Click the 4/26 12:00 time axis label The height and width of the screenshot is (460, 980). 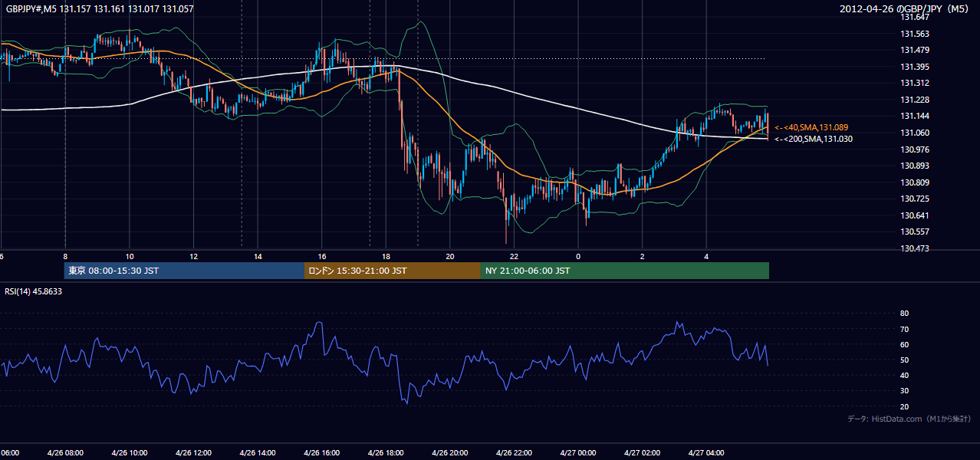coord(193,452)
